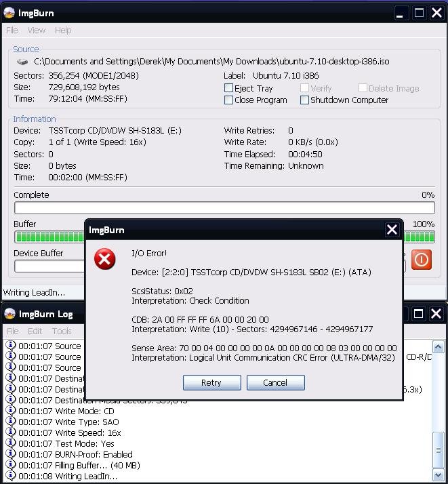This screenshot has width=448, height=484.
Task: Click the red abort burn button
Action: [421, 260]
